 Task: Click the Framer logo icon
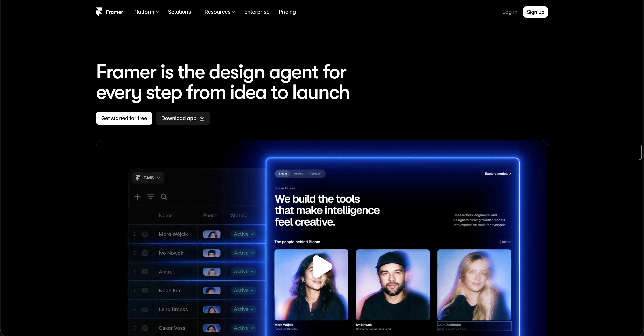[x=99, y=12]
